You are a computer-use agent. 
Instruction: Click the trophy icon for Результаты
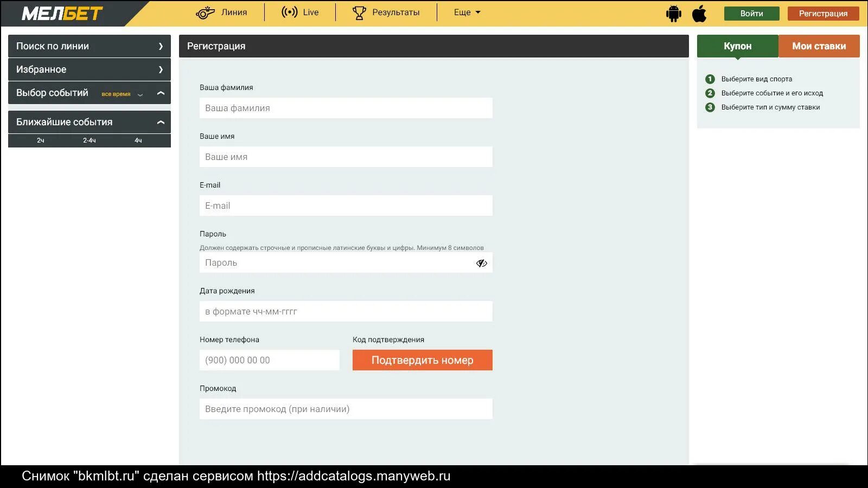359,12
